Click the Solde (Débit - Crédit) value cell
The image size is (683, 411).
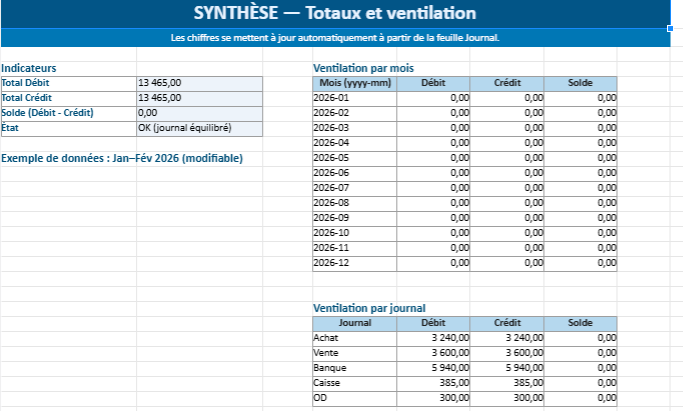tap(198, 113)
